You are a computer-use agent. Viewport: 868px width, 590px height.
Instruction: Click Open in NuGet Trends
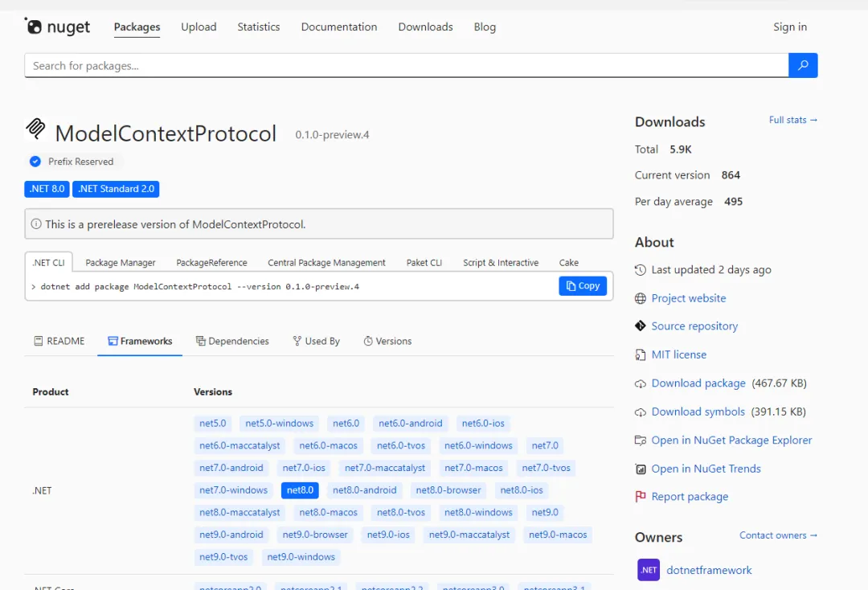[706, 469]
